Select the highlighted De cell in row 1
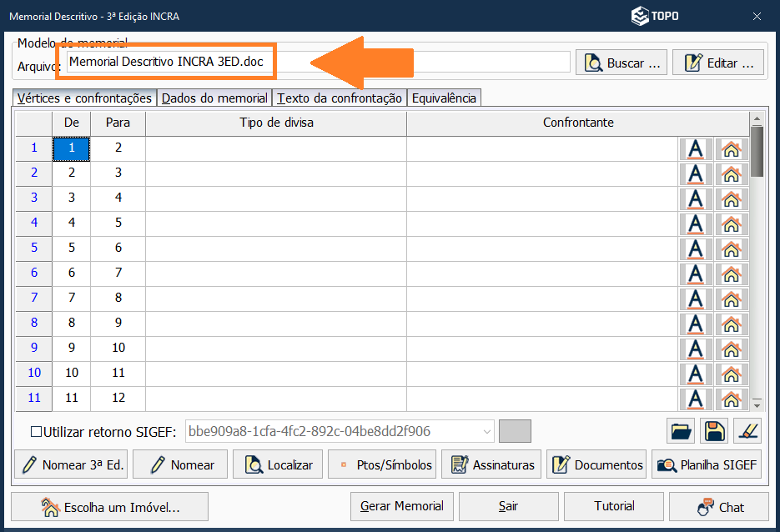Screen dimensions: 780x532 [71, 148]
